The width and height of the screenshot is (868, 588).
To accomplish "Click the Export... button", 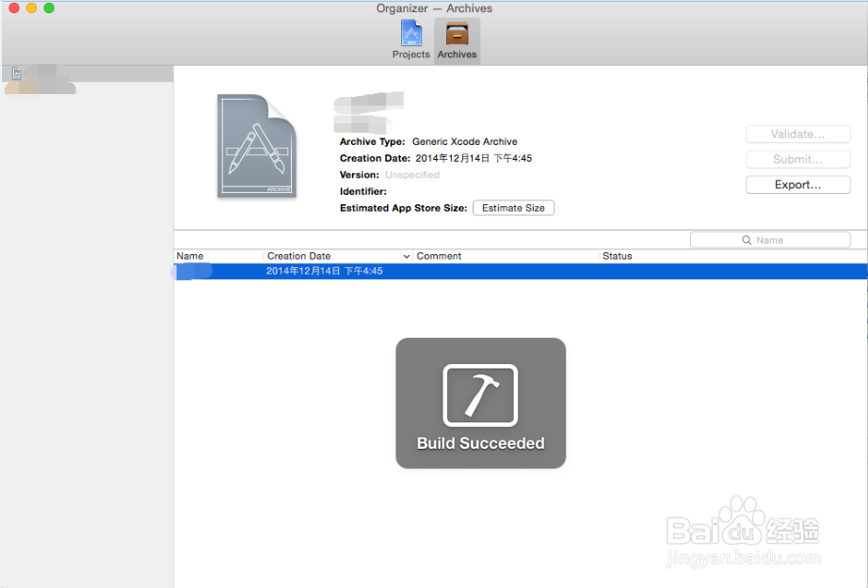I will pyautogui.click(x=797, y=184).
